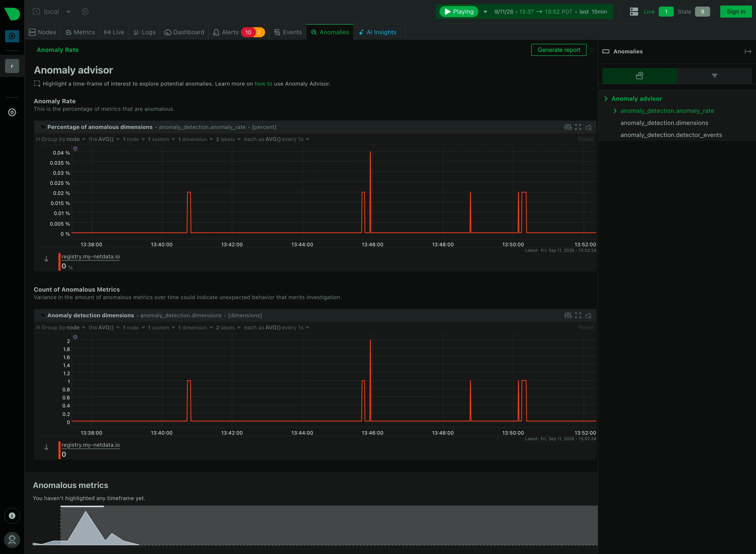The image size is (756, 554).
Task: Open the local room dropdown arrow
Action: pyautogui.click(x=69, y=12)
